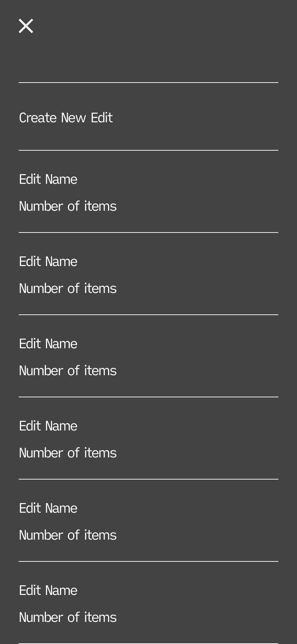Click Number of items in second edit
Viewport: 297px width, 644px height.
68,288
